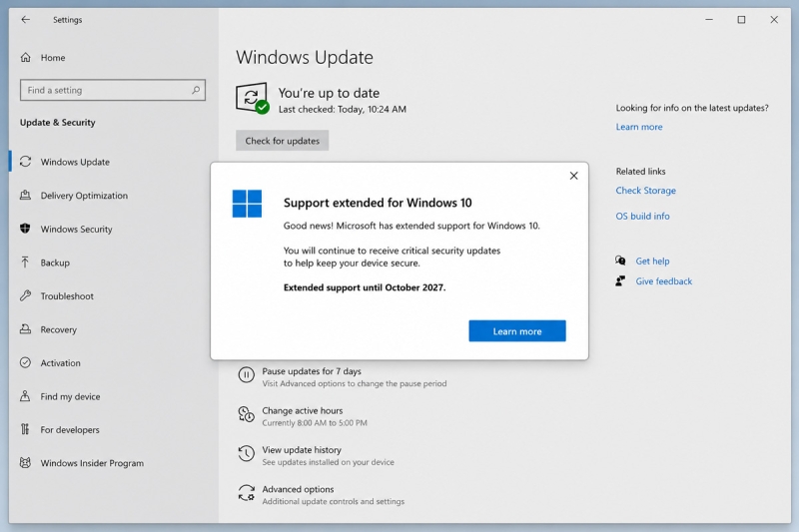Click the clock icon for Change active hours
Viewport: 799px width, 532px height.
pyautogui.click(x=246, y=415)
